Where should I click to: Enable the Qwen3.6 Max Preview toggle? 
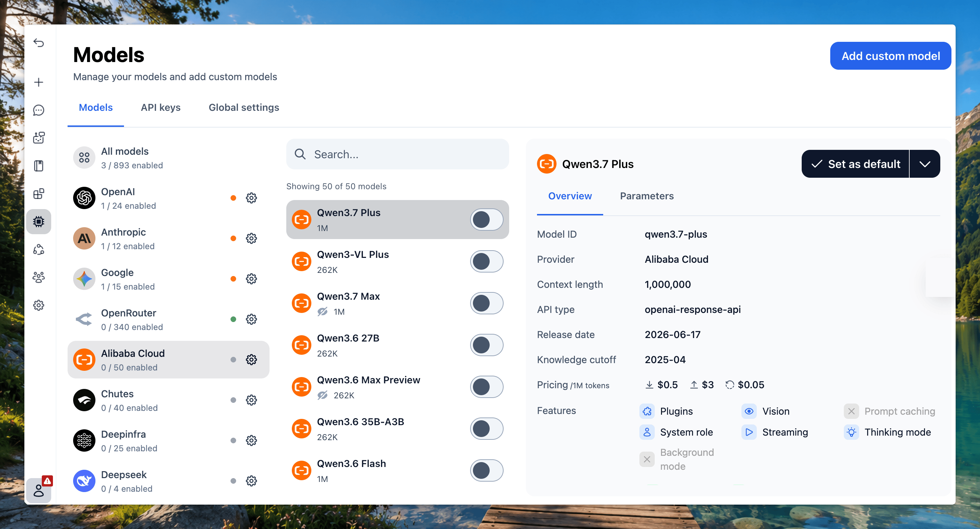pyautogui.click(x=487, y=387)
